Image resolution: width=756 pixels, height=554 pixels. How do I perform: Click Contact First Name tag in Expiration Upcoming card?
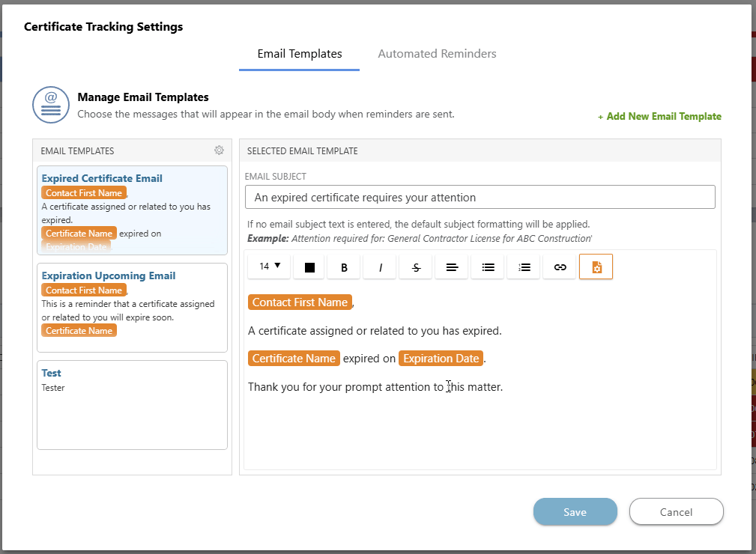click(x=84, y=290)
